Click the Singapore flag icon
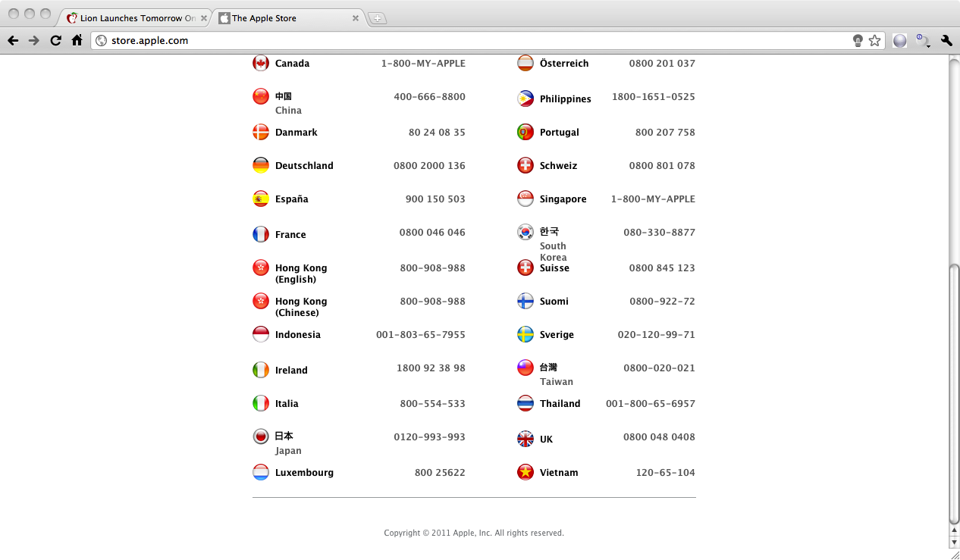This screenshot has height=560, width=960. pos(525,199)
